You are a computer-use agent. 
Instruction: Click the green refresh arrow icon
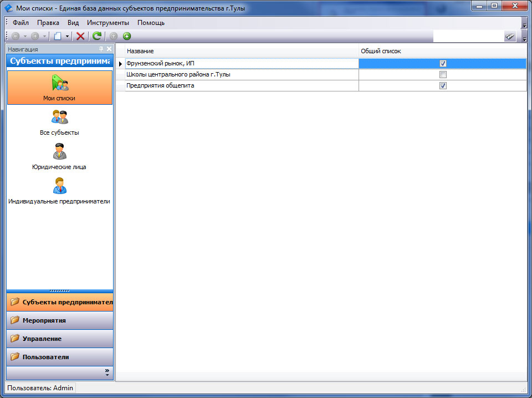[97, 36]
